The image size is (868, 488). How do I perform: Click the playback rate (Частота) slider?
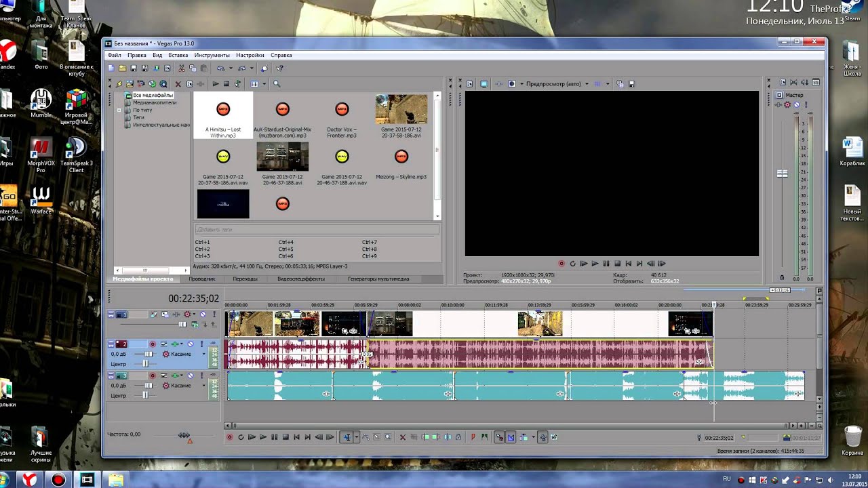tap(183, 434)
